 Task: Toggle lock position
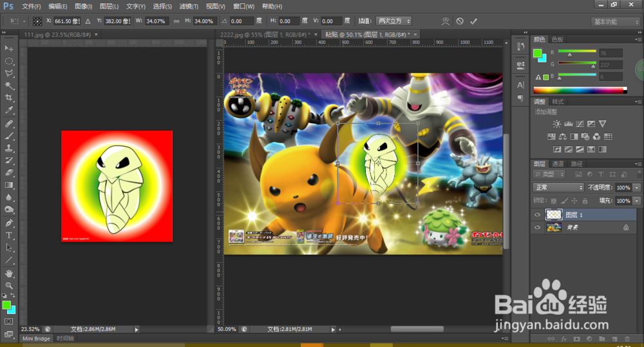pos(574,201)
